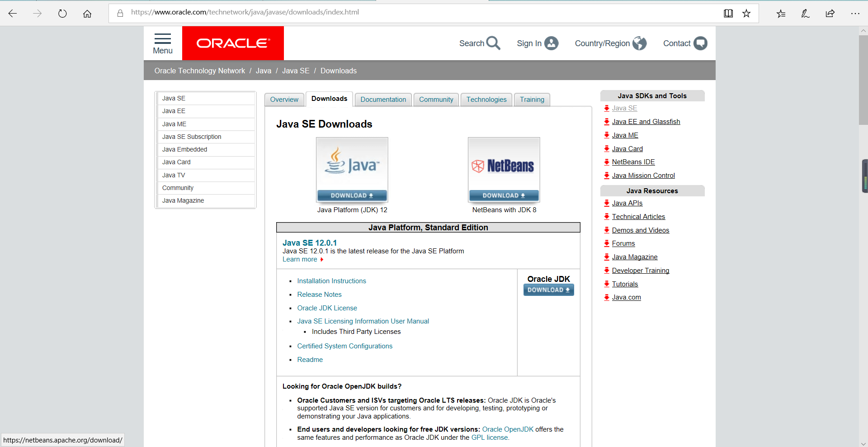
Task: Open reading view icon
Action: point(728,14)
